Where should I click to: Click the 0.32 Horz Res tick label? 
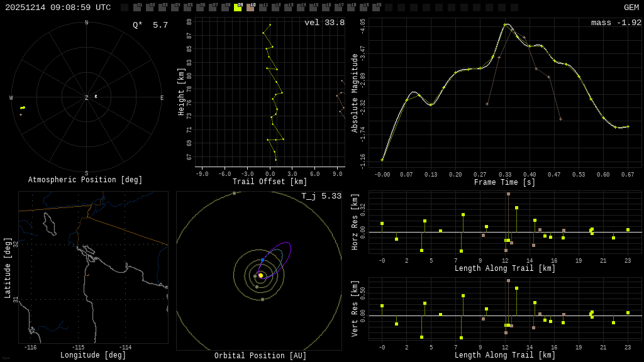[x=363, y=209]
